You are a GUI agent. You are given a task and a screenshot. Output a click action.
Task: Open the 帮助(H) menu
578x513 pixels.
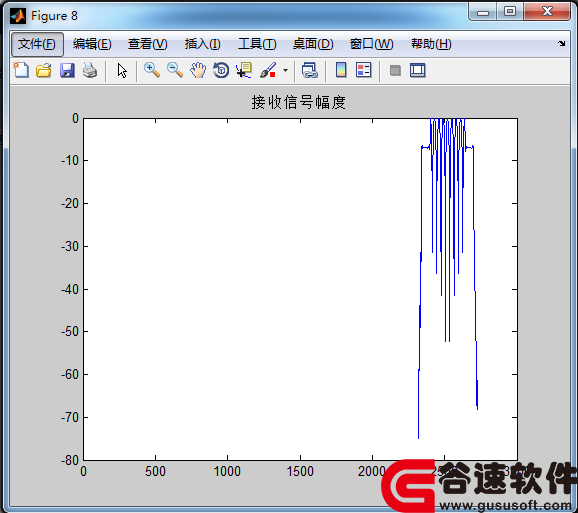tap(431, 44)
